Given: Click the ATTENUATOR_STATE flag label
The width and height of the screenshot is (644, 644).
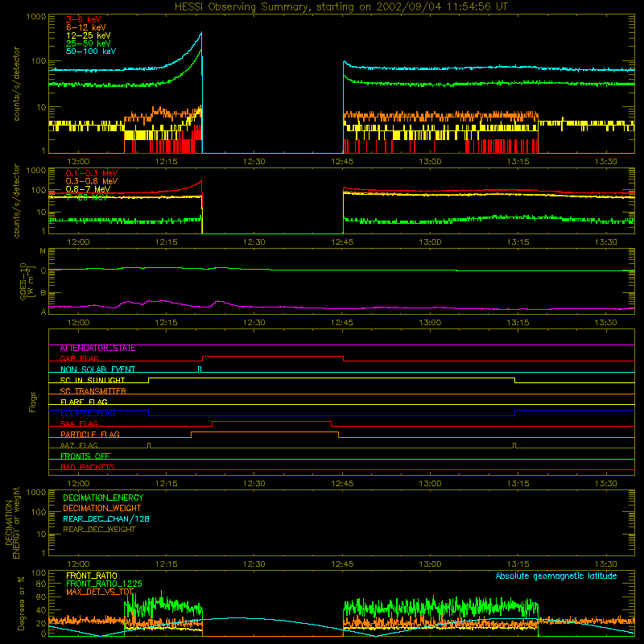Looking at the screenshot, I should (97, 349).
